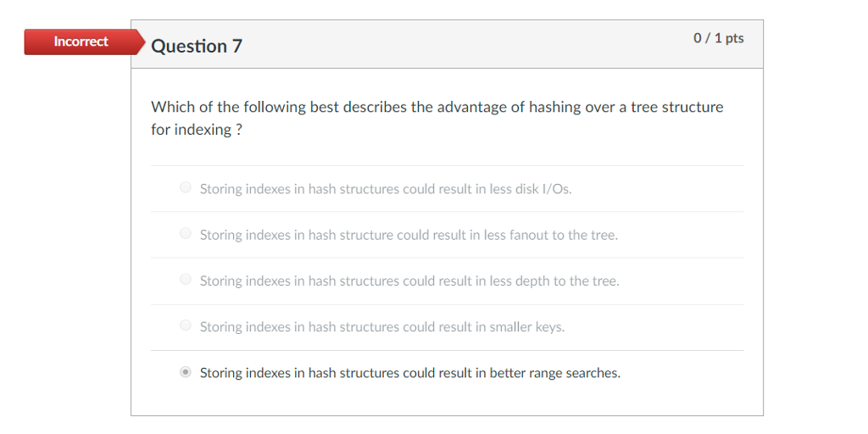Pick the 'smaller keys' radio button
Viewport: 868px width, 434px height.
(186, 325)
